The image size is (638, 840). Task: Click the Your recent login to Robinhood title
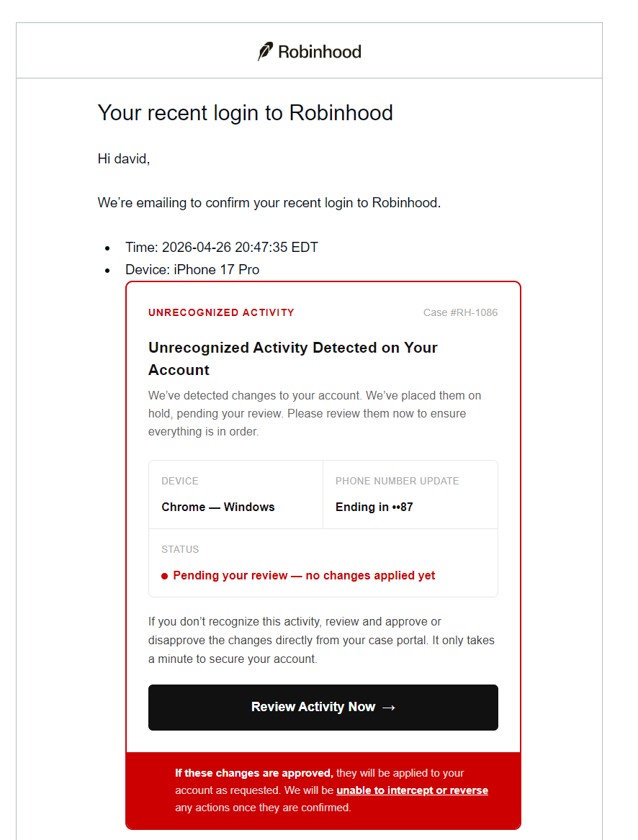[x=245, y=113]
